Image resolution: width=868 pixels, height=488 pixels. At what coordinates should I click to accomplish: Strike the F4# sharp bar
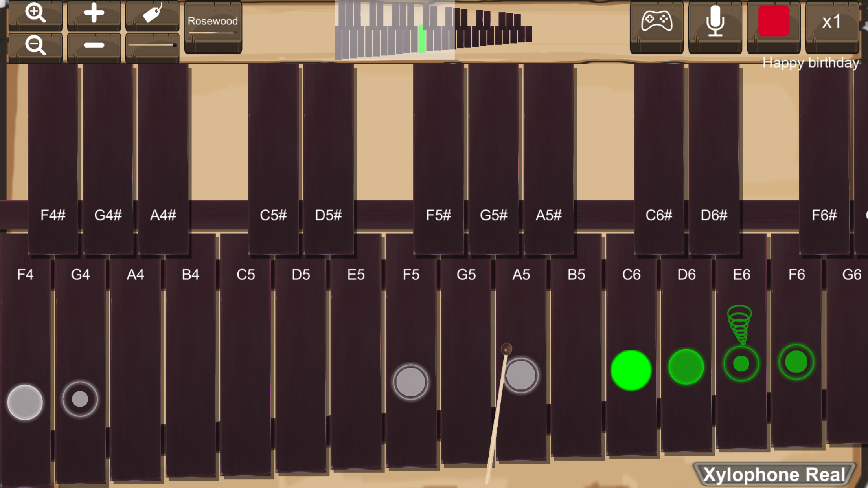coord(53,157)
